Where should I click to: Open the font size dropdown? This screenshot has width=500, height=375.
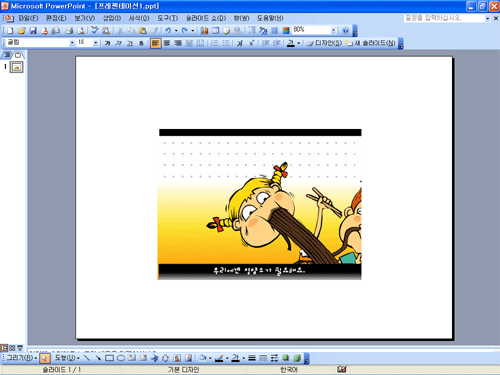(x=96, y=43)
